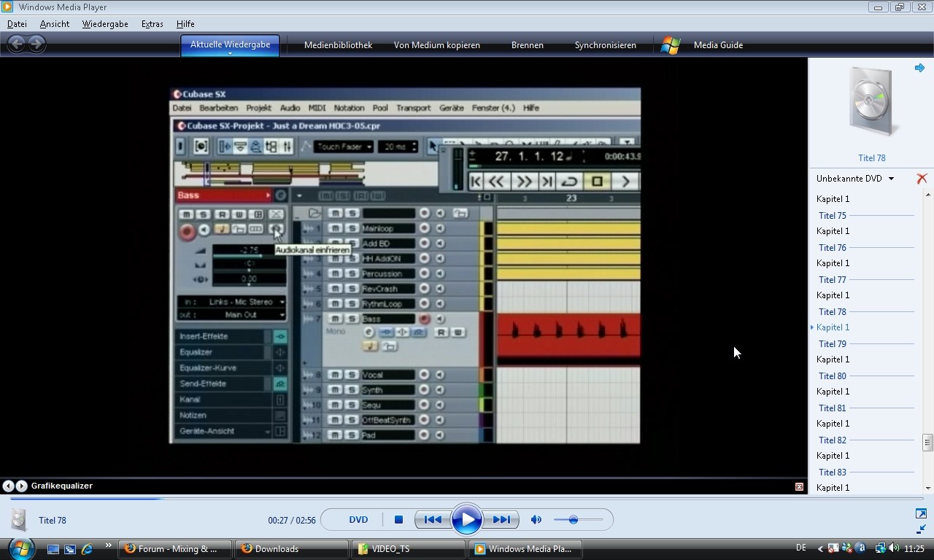Click the Cubase transport Play arrow in video

tap(625, 182)
